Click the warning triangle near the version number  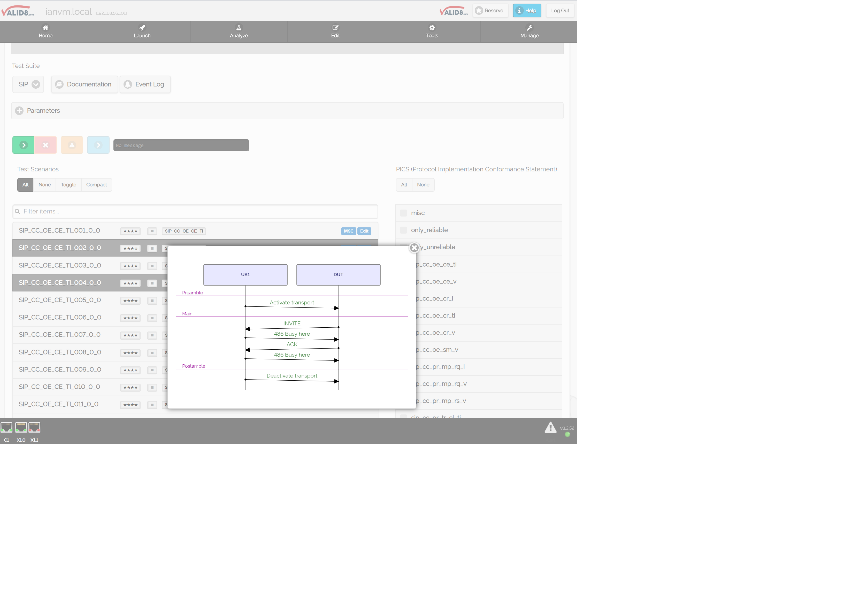click(551, 427)
